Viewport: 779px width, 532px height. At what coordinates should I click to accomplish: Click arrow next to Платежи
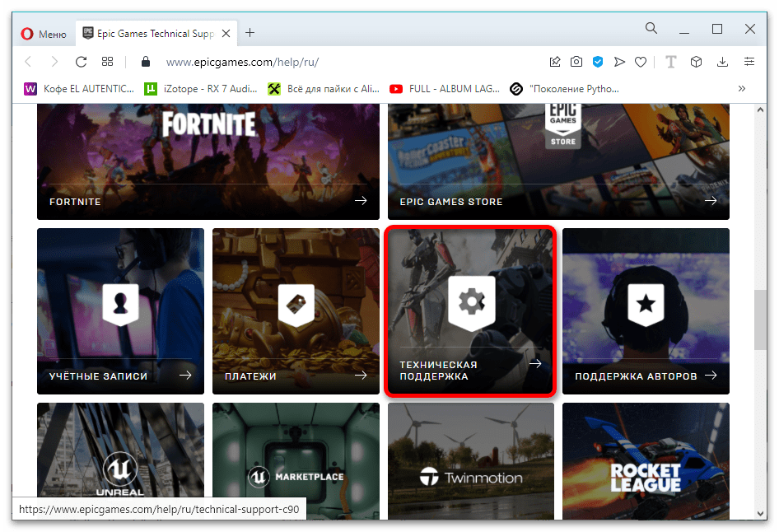pos(362,375)
